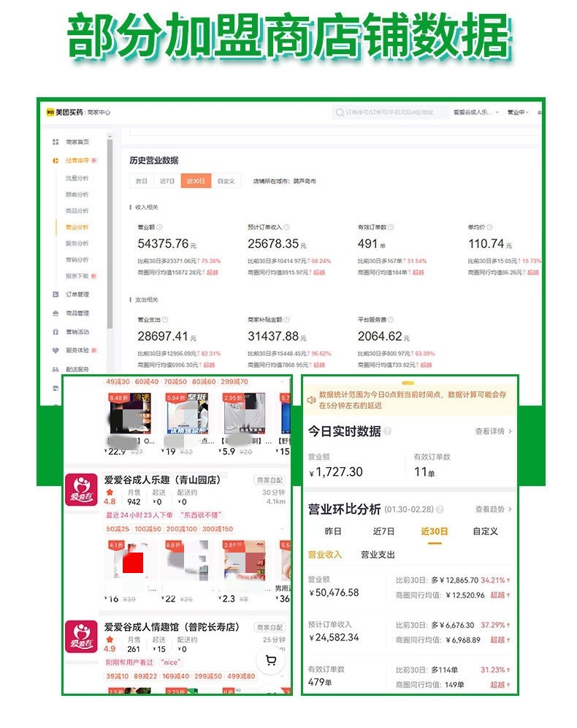Click 超越 link under 营业支出 28697.41

(x=209, y=365)
